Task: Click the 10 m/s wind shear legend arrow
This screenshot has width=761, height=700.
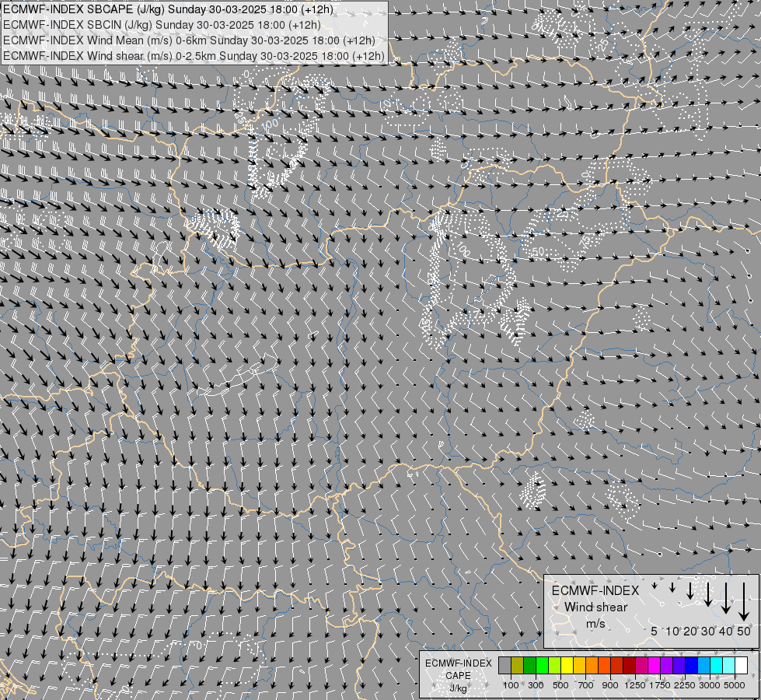Action: (x=672, y=587)
